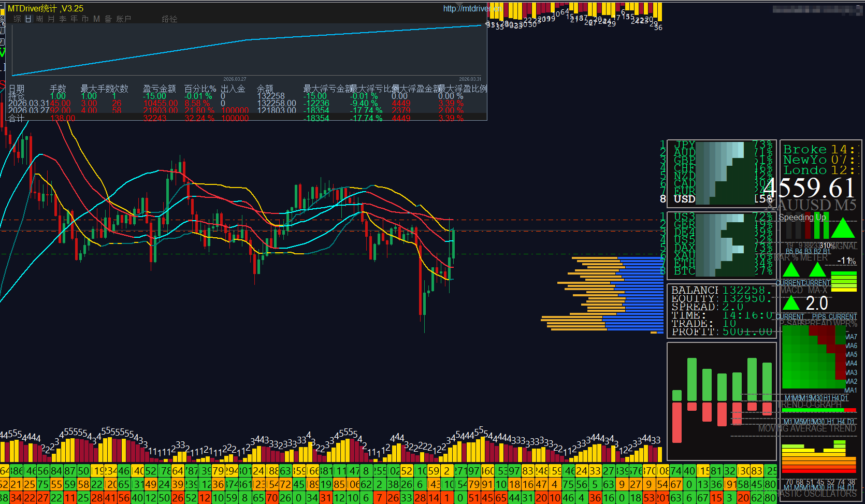Select DAX in the index strength list

click(684, 248)
